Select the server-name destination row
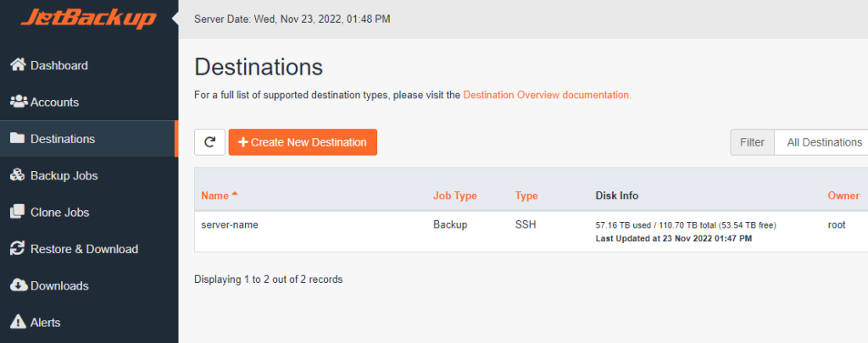The image size is (868, 343). tap(228, 225)
